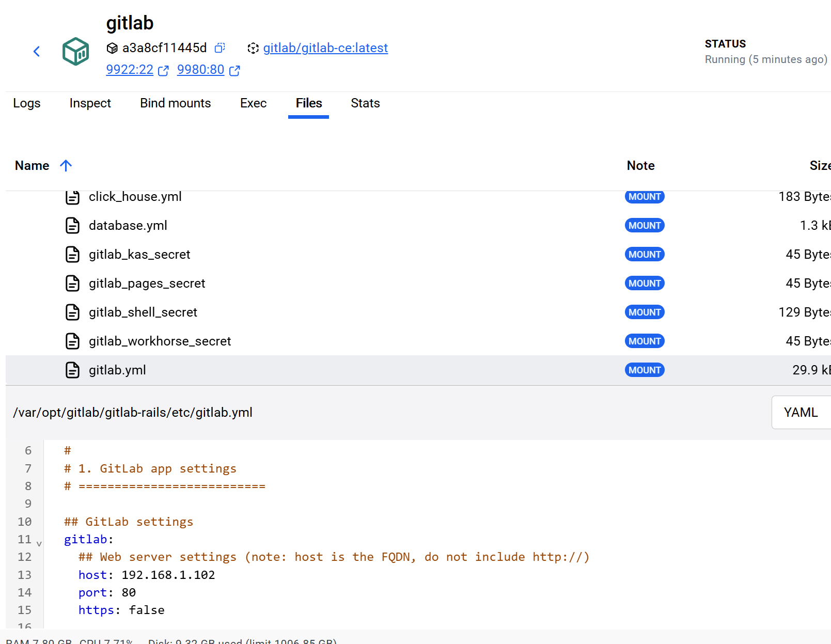Copy container ID a3a8cf11445d

[x=220, y=48]
